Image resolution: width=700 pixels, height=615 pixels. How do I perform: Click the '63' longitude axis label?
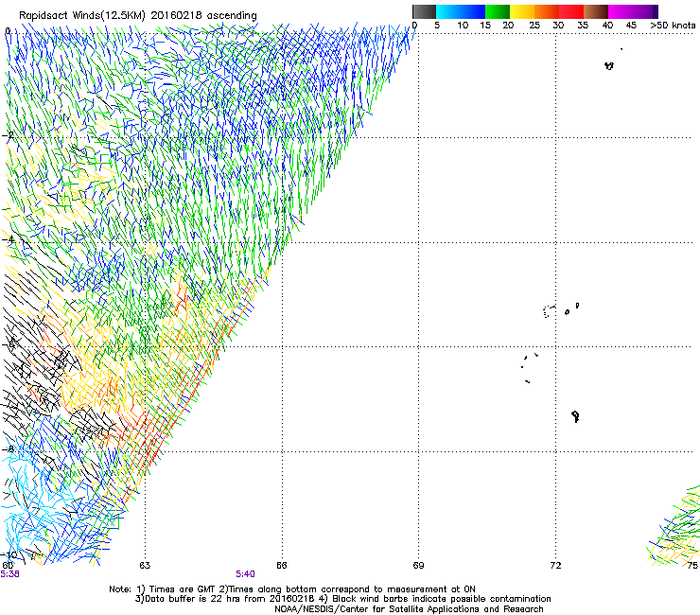click(x=145, y=566)
